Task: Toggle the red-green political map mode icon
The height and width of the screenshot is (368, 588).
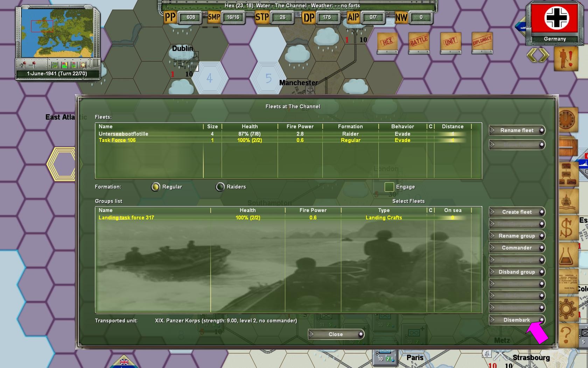Action: pos(64,65)
